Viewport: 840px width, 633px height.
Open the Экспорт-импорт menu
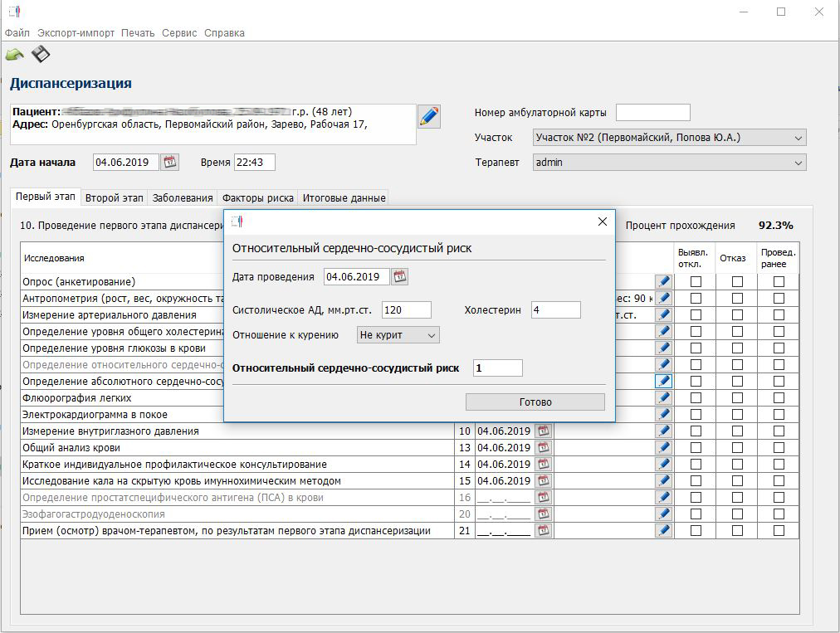[x=76, y=33]
